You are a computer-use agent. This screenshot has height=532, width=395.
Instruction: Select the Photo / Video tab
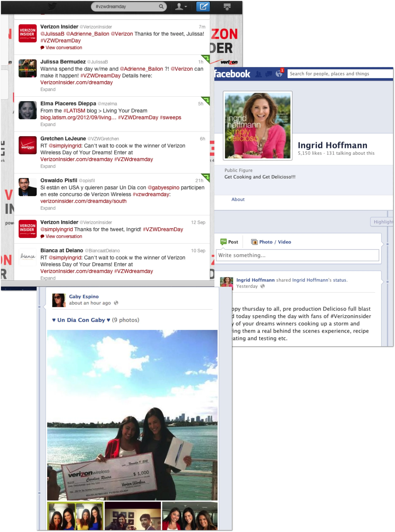pyautogui.click(x=271, y=242)
